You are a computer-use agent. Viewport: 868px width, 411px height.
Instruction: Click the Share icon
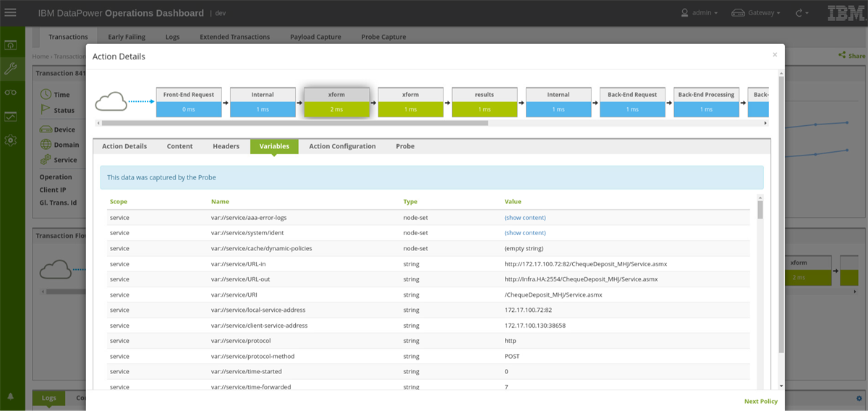842,55
